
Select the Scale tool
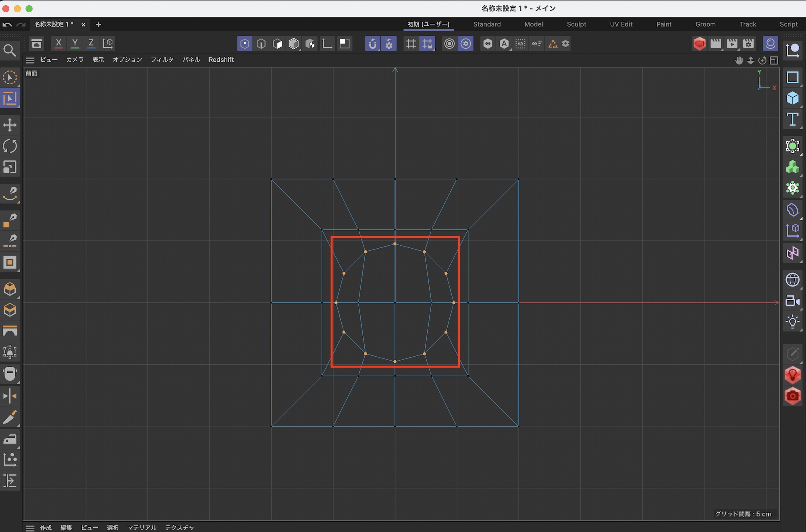click(10, 167)
